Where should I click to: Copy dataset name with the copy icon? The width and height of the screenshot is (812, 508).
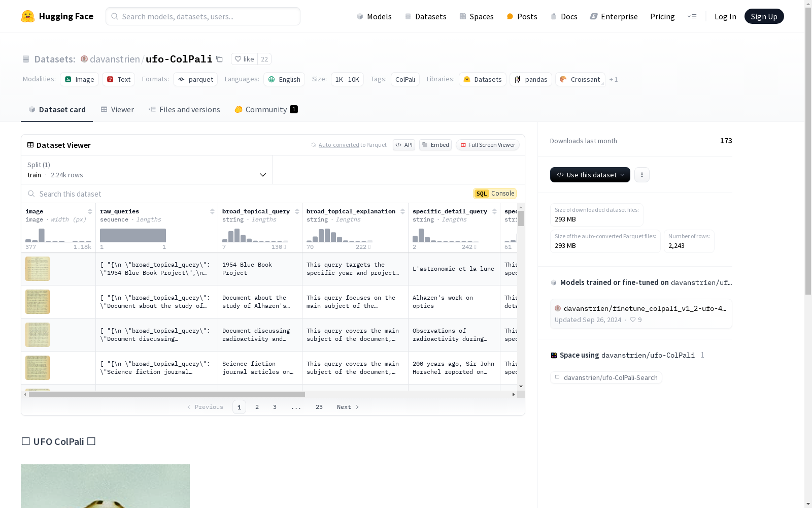[219, 59]
